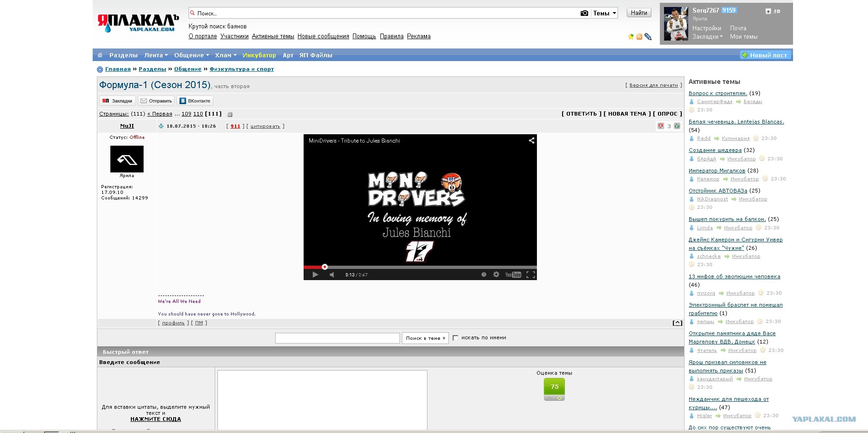Expand the Общение menu dropdown
The height and width of the screenshot is (433, 868).
[192, 55]
